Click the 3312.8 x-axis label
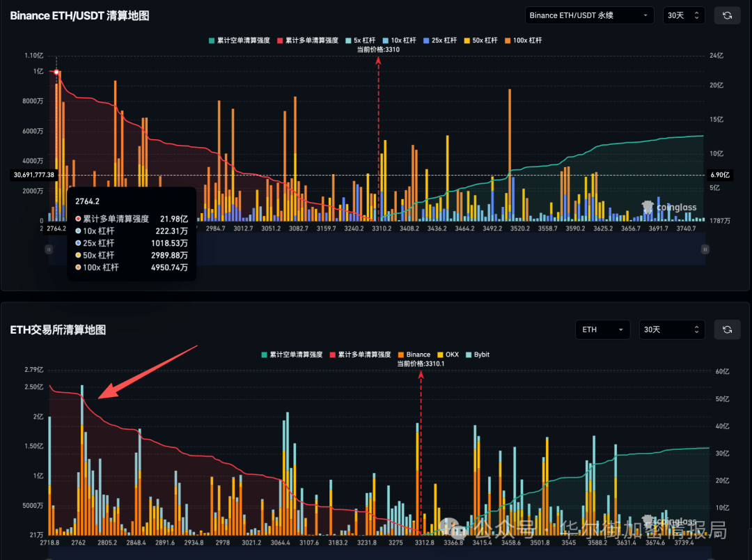752x560 pixels. tap(425, 543)
